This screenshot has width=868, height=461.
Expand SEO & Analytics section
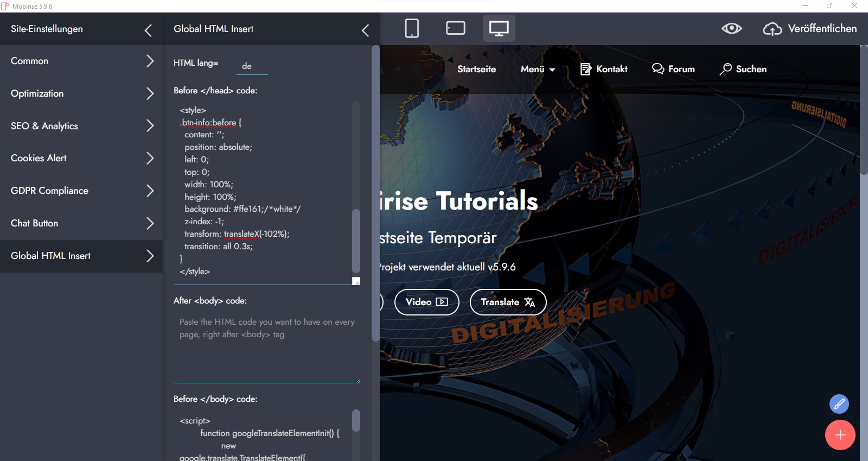(81, 126)
